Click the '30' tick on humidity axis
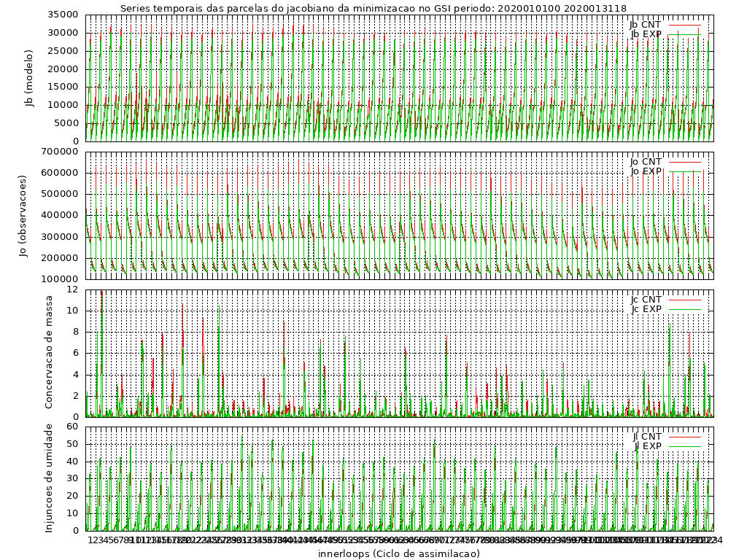 click(x=72, y=478)
